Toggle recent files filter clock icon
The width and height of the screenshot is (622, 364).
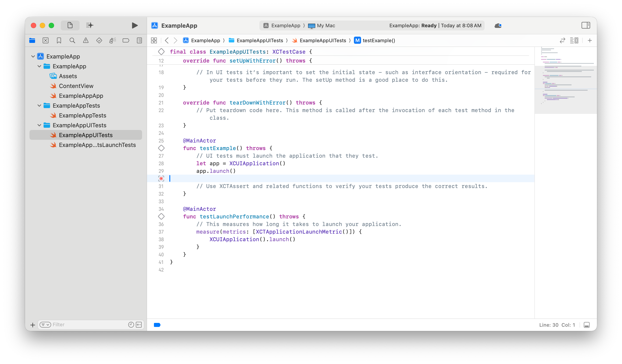pyautogui.click(x=131, y=325)
